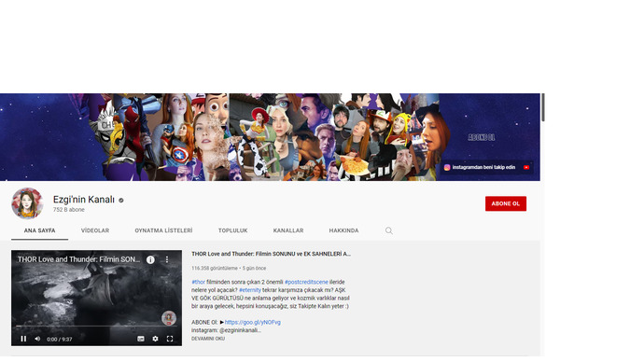Enter fullscreen mode on the video
The image size is (644, 362).
click(x=170, y=339)
